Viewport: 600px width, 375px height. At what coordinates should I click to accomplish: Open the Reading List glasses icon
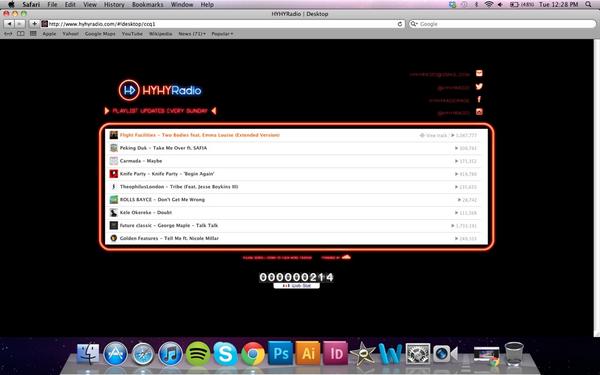[8, 34]
